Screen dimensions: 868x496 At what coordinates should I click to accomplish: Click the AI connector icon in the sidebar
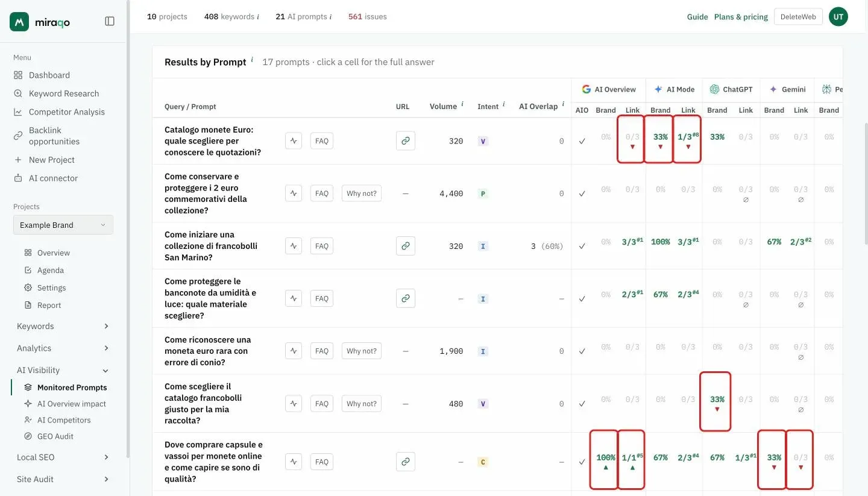click(x=18, y=178)
